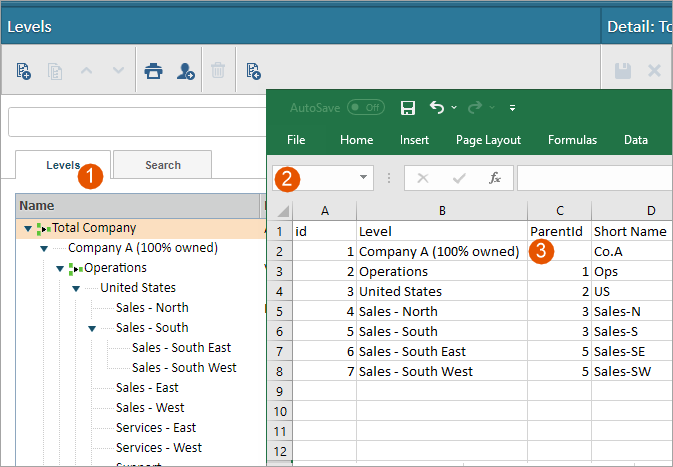Screen dimensions: 673x467
Task: Click the formula bar cancel X button
Action: pos(423,178)
